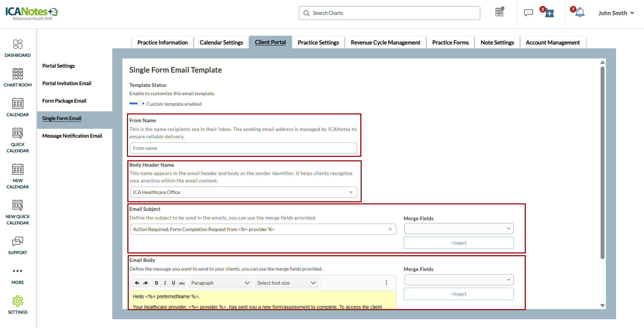Click the undo arrow in the editor toolbar
644x328 pixels.
(x=137, y=283)
